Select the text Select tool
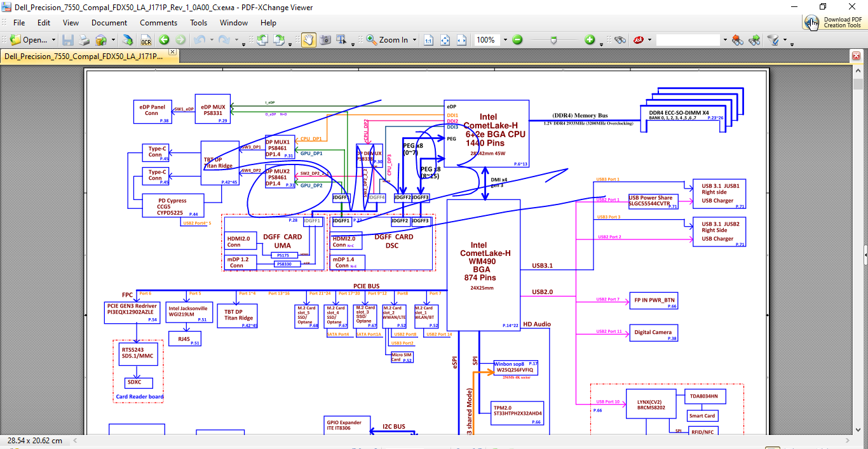The image size is (868, 449). [x=342, y=39]
